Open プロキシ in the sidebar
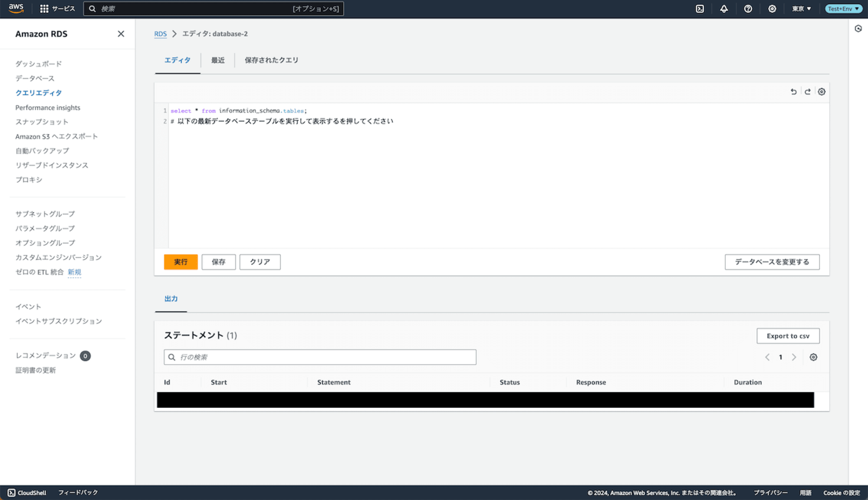 click(29, 180)
